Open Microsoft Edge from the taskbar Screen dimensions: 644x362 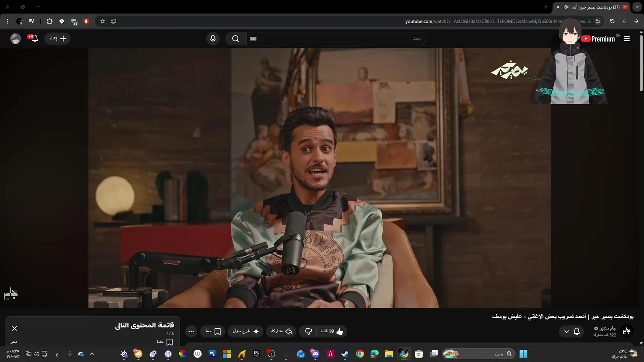[375, 354]
